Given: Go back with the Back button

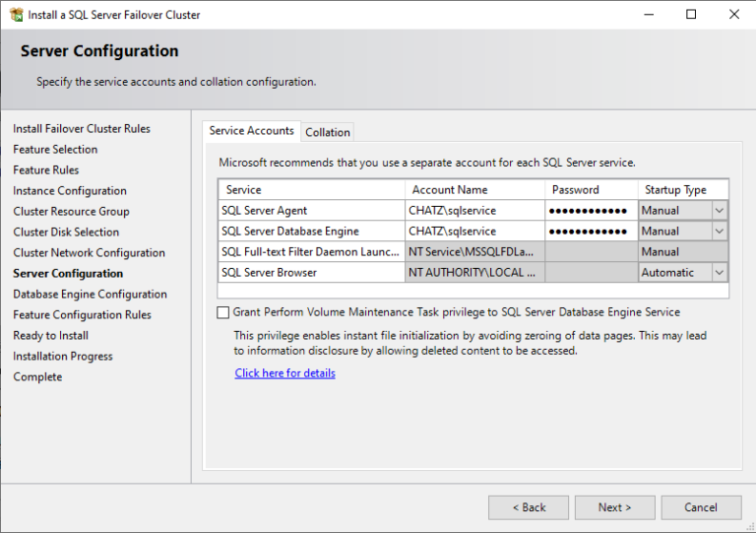Looking at the screenshot, I should point(529,507).
